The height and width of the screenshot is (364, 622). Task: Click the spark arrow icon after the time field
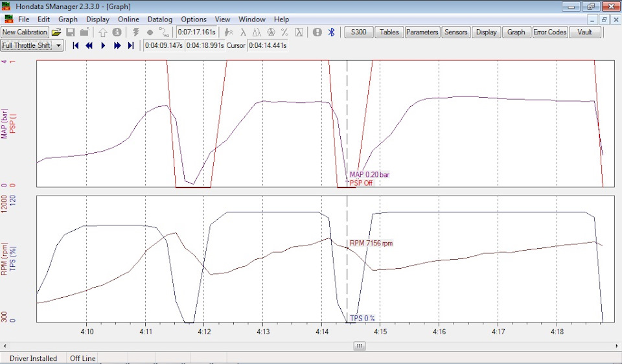[229, 32]
